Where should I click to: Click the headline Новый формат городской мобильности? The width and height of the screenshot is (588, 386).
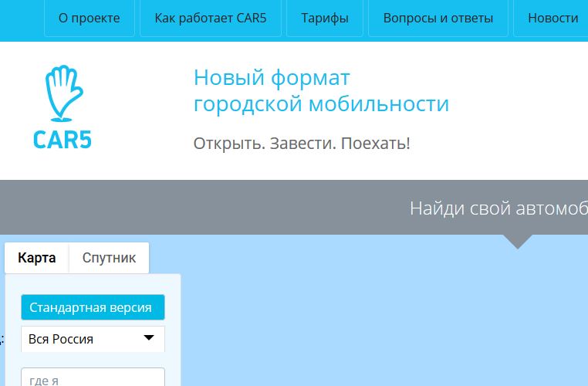[320, 91]
